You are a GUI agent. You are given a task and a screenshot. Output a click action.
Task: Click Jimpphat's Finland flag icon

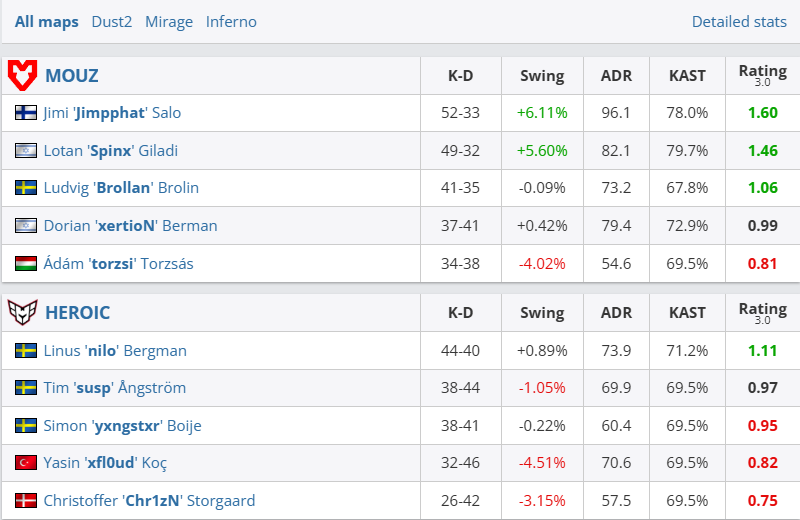pyautogui.click(x=26, y=113)
